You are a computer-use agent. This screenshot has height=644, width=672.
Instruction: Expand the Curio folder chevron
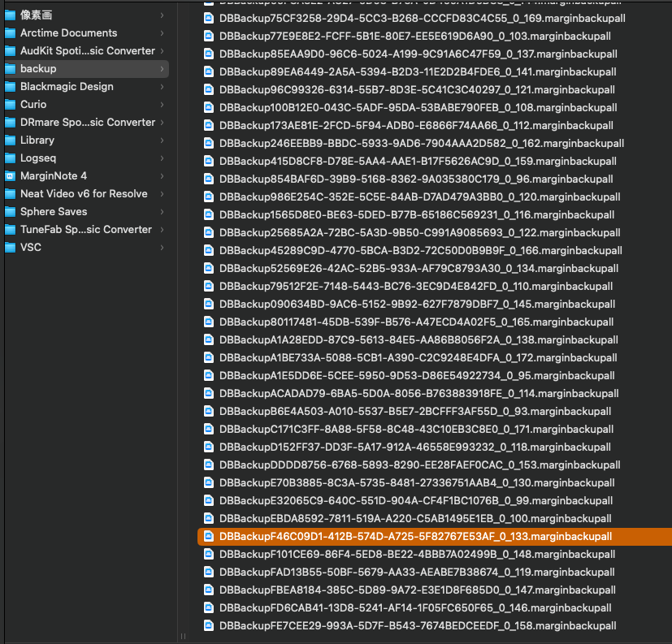[x=163, y=105]
